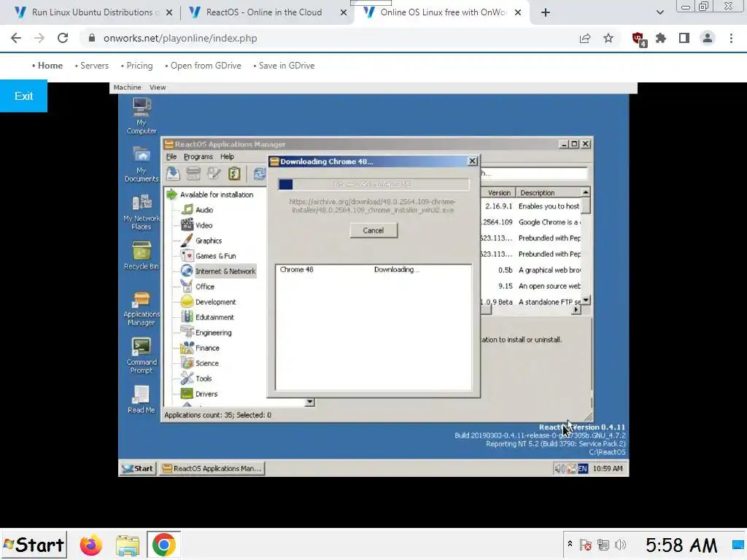Open the Machine menu of the emulator
The height and width of the screenshot is (560, 747).
pyautogui.click(x=127, y=87)
